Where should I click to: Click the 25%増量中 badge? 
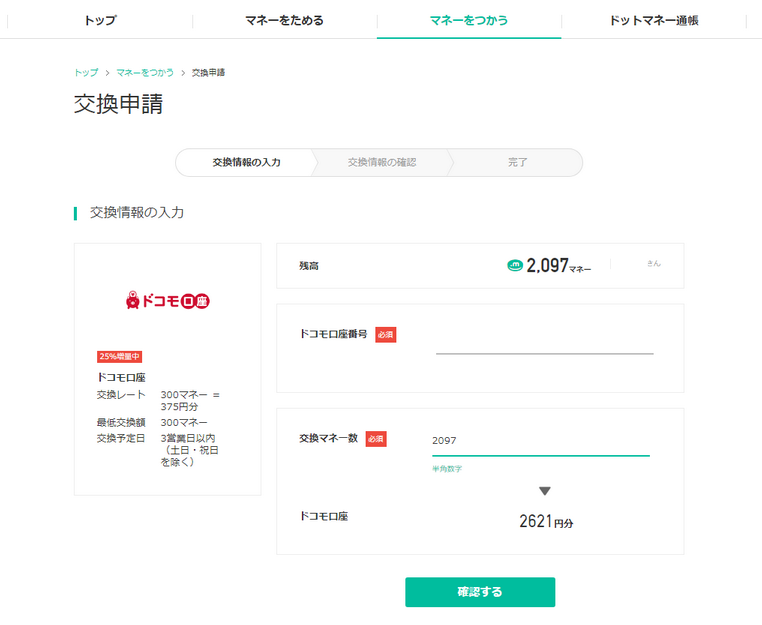(x=120, y=357)
